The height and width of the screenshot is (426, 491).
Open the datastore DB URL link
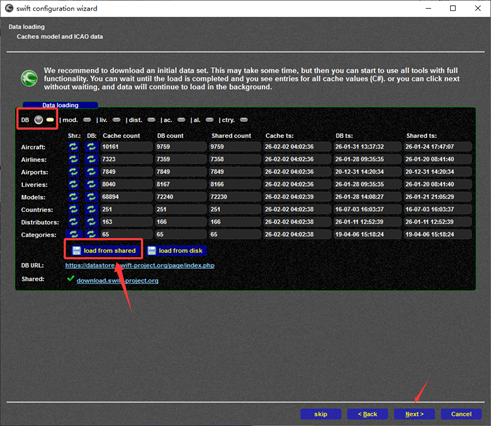[x=140, y=265]
